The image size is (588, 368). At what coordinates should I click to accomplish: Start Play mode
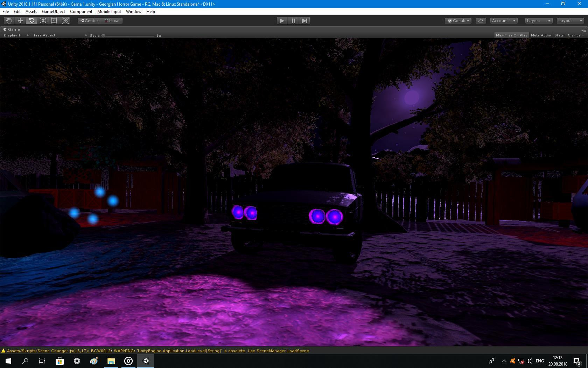tap(282, 21)
